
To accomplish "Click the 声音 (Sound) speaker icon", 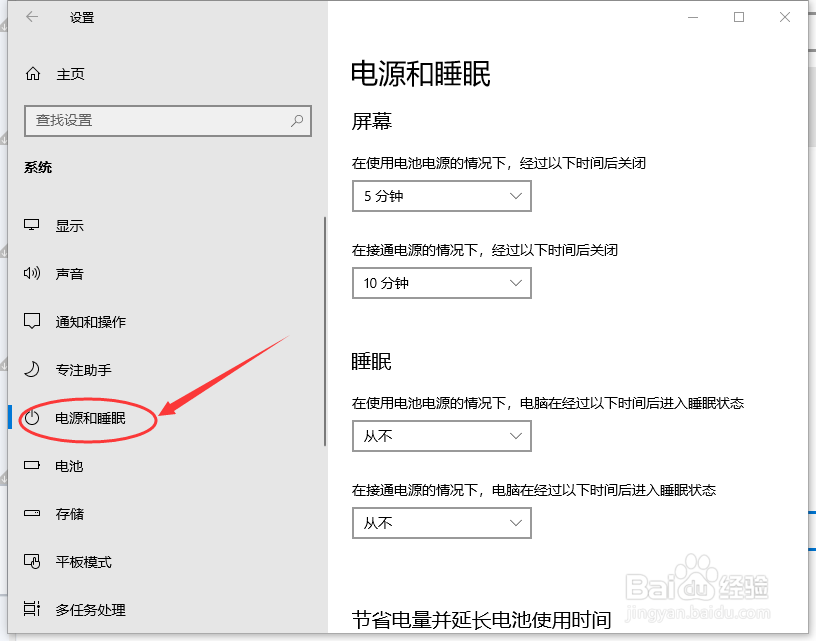I will [31, 273].
